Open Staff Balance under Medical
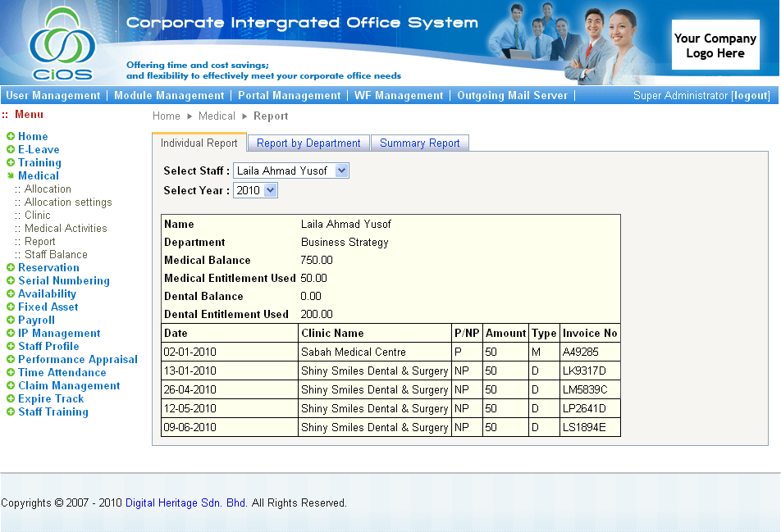The width and height of the screenshot is (781, 532). click(x=56, y=255)
